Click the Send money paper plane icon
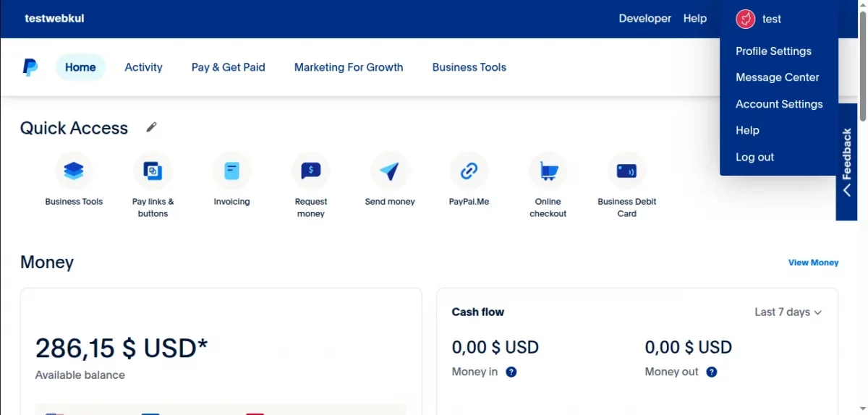The width and height of the screenshot is (868, 415). click(x=390, y=171)
